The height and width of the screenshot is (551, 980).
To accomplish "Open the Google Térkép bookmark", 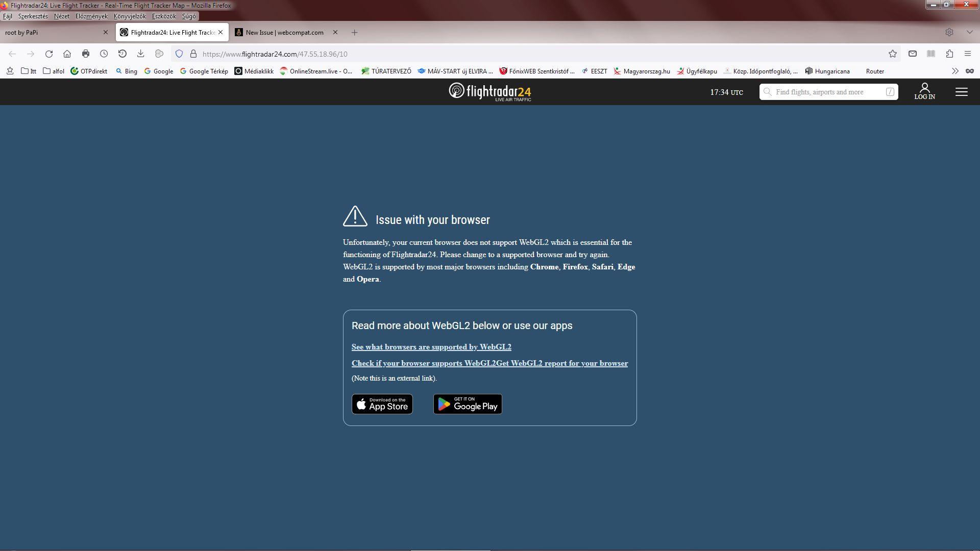I will 204,71.
